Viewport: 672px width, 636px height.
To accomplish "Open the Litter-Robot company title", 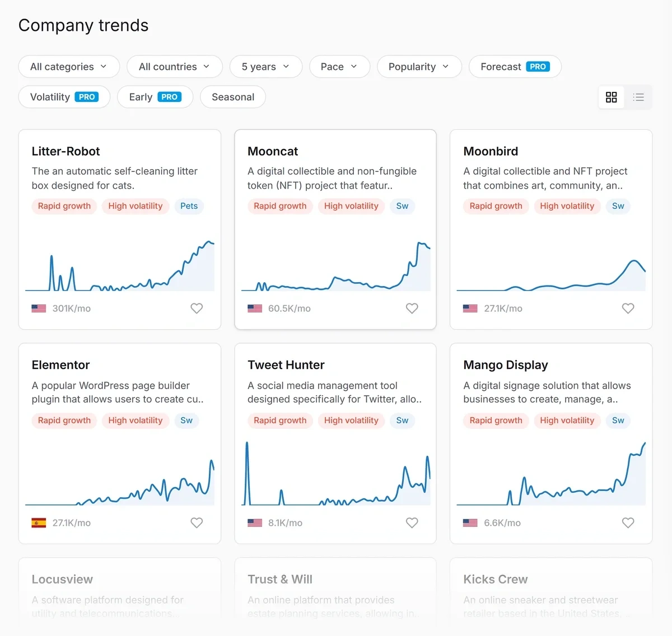I will (x=66, y=151).
